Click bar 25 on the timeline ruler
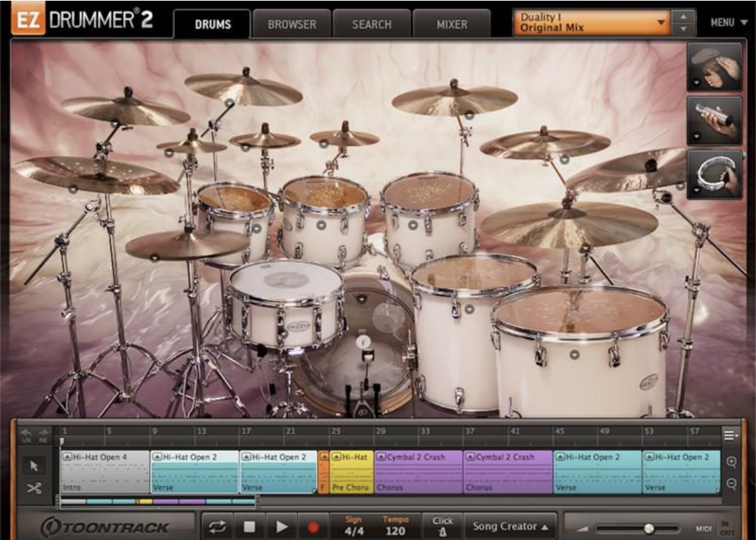This screenshot has width=756, height=540. (336, 431)
